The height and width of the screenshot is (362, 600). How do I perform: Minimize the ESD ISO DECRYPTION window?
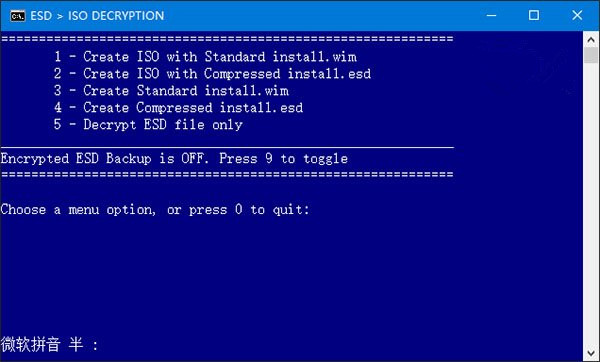coord(491,16)
